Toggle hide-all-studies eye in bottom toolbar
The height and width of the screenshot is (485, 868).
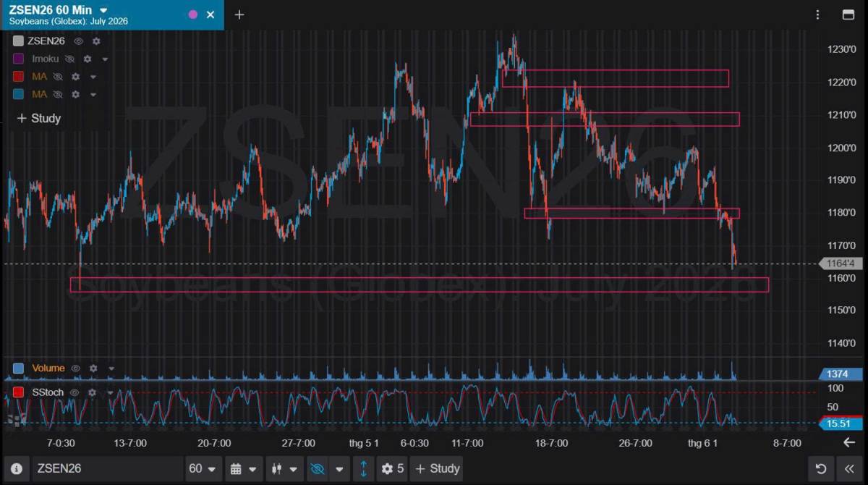(317, 468)
